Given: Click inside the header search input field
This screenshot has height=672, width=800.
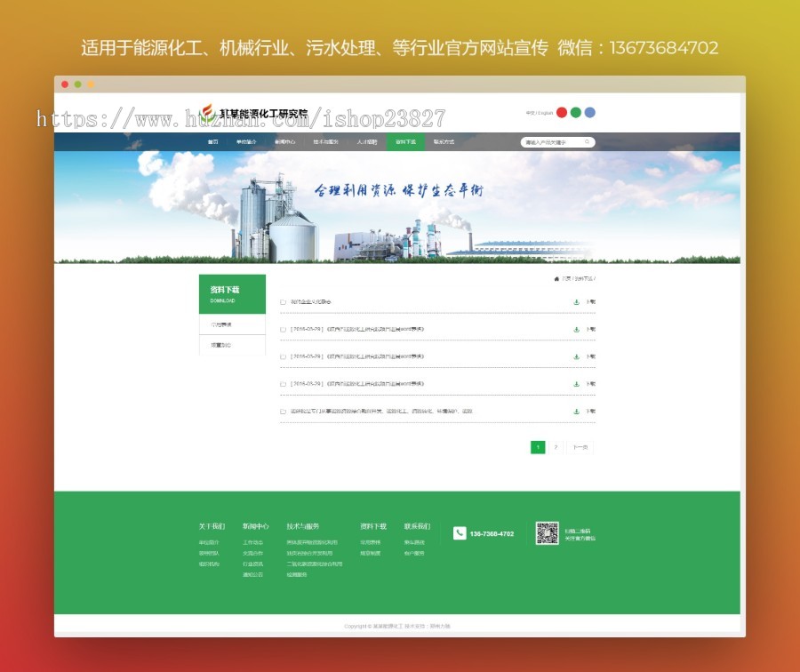Looking at the screenshot, I should pyautogui.click(x=547, y=141).
